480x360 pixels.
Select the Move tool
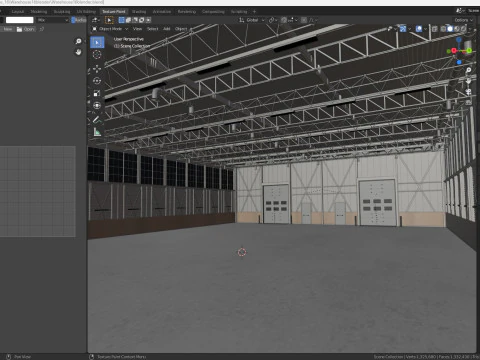click(x=97, y=69)
